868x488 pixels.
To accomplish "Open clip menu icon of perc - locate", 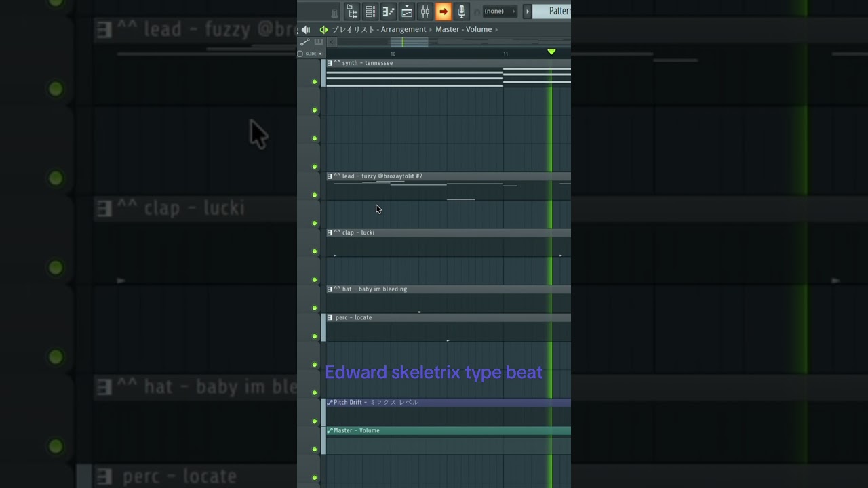I will point(330,317).
